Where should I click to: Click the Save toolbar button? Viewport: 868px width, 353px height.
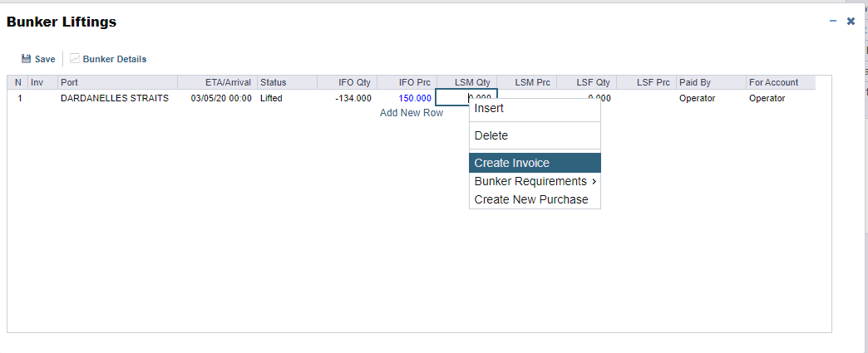(x=44, y=59)
